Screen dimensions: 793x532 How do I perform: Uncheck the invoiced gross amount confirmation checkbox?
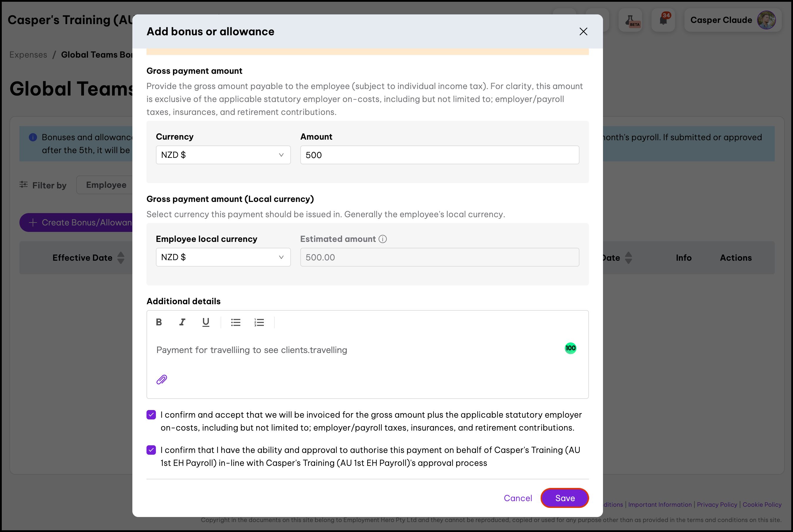tap(151, 415)
